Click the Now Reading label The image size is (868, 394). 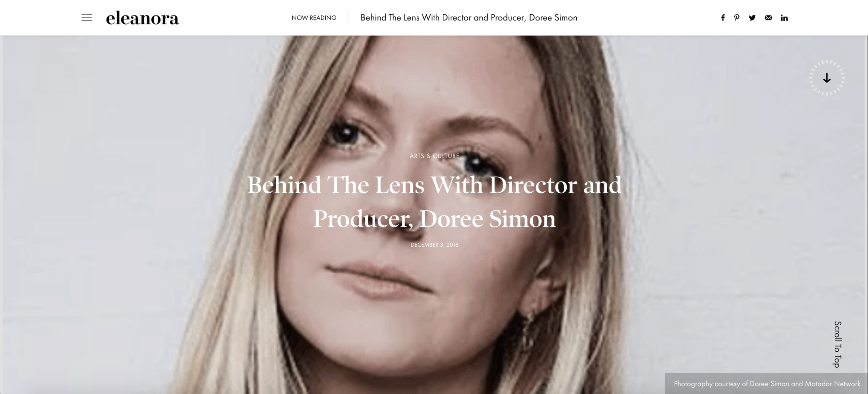pyautogui.click(x=314, y=18)
